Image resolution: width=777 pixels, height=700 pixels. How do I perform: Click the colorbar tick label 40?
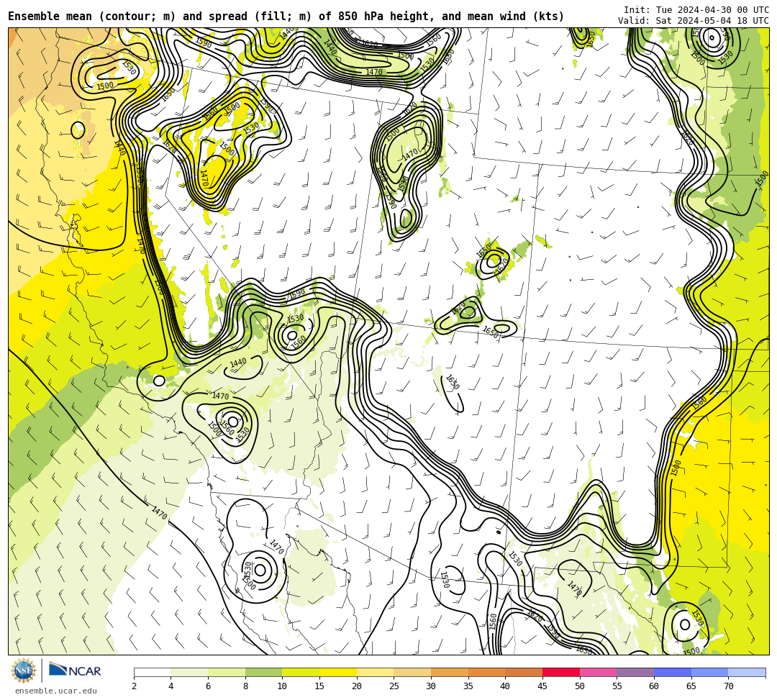coord(506,686)
